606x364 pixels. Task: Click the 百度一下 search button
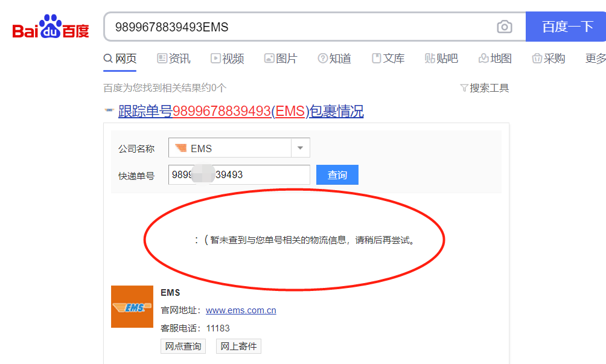(x=566, y=27)
